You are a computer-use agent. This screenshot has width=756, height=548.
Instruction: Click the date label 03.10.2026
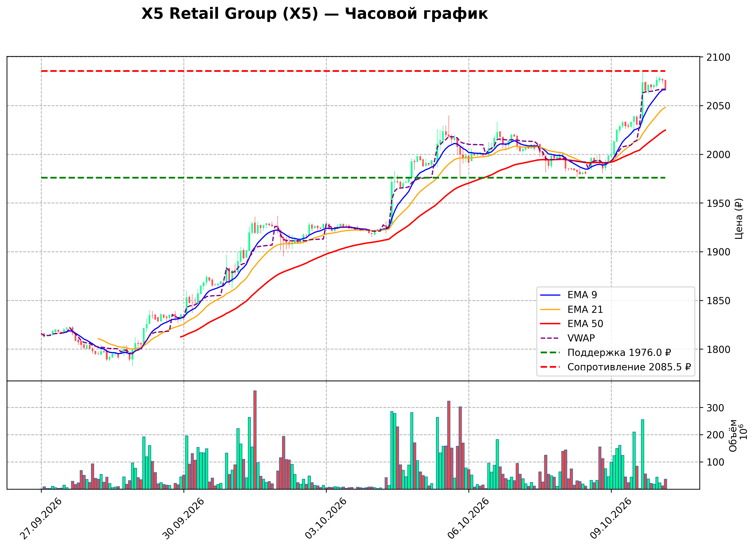[x=326, y=519]
